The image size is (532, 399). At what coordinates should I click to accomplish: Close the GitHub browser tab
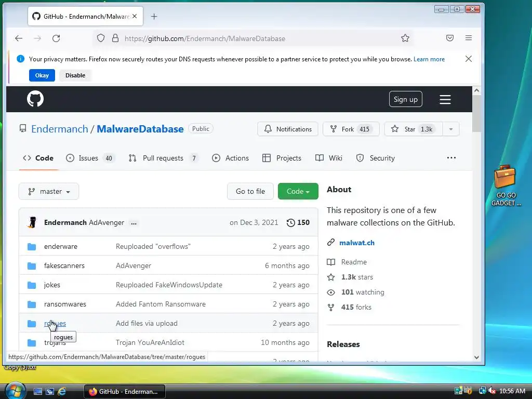(135, 16)
